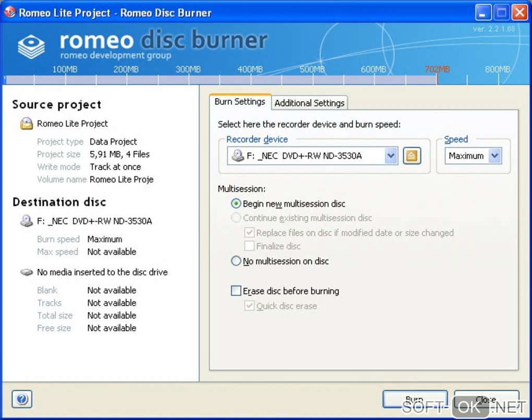Screen dimensions: 532x420
Task: Click the Close button at bottom
Action: (x=486, y=399)
